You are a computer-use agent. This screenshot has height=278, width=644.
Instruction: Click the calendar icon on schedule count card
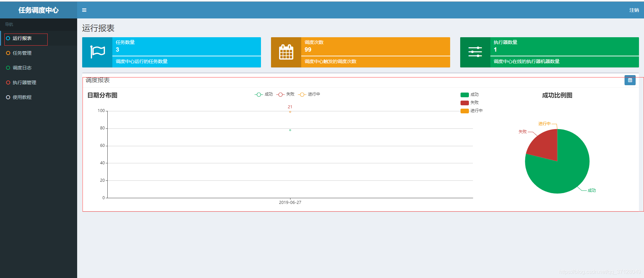pos(286,52)
